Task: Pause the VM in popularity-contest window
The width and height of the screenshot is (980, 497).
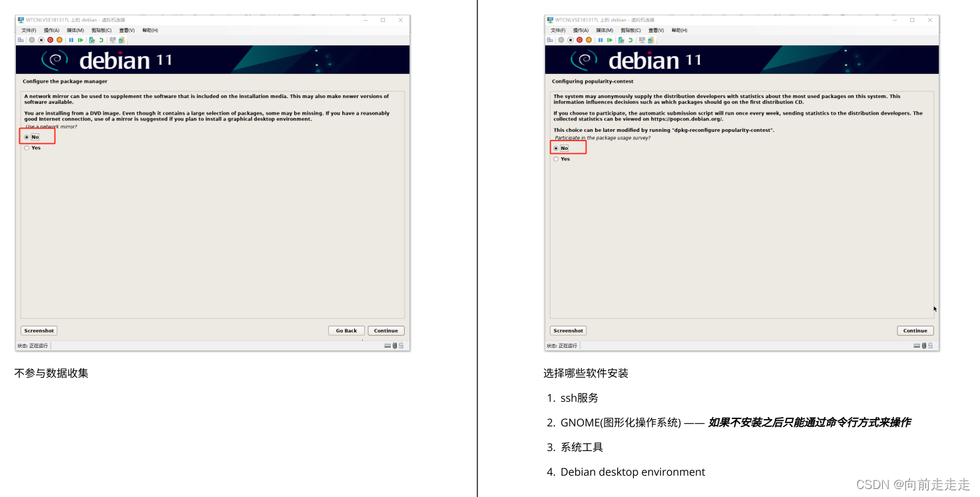Action: point(601,40)
